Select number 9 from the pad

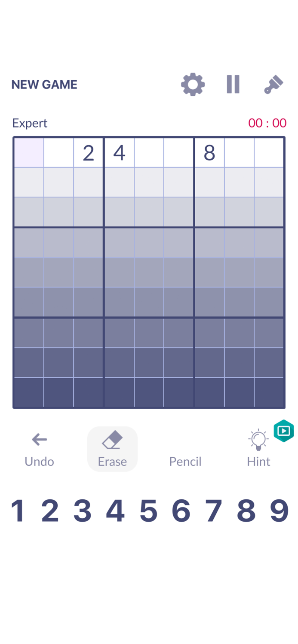[x=279, y=510]
